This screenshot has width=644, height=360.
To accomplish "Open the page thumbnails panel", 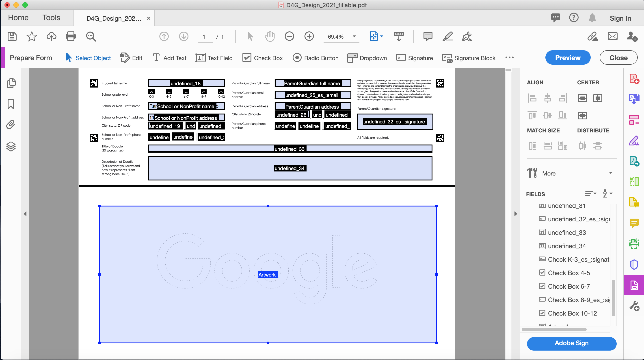I will click(x=11, y=83).
